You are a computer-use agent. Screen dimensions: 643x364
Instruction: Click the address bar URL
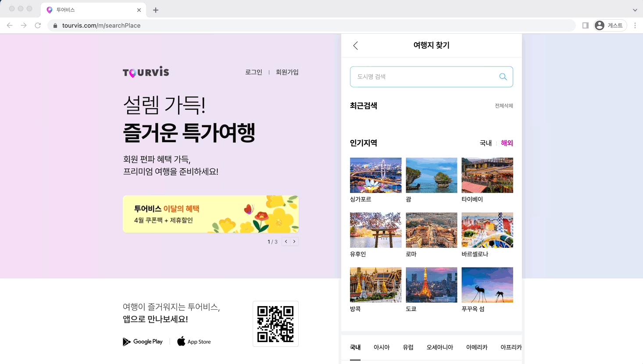pos(101,25)
